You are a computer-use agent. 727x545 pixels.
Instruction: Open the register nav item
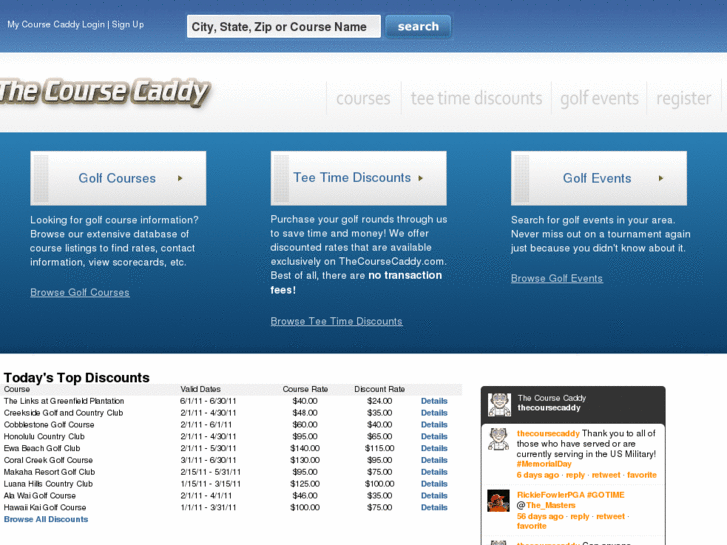point(683,98)
